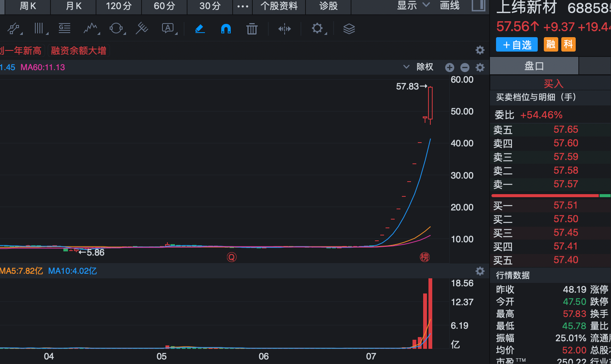611x364 pixels.
Task: Click the red-green buy/sell ratio bar
Action: [x=551, y=196]
